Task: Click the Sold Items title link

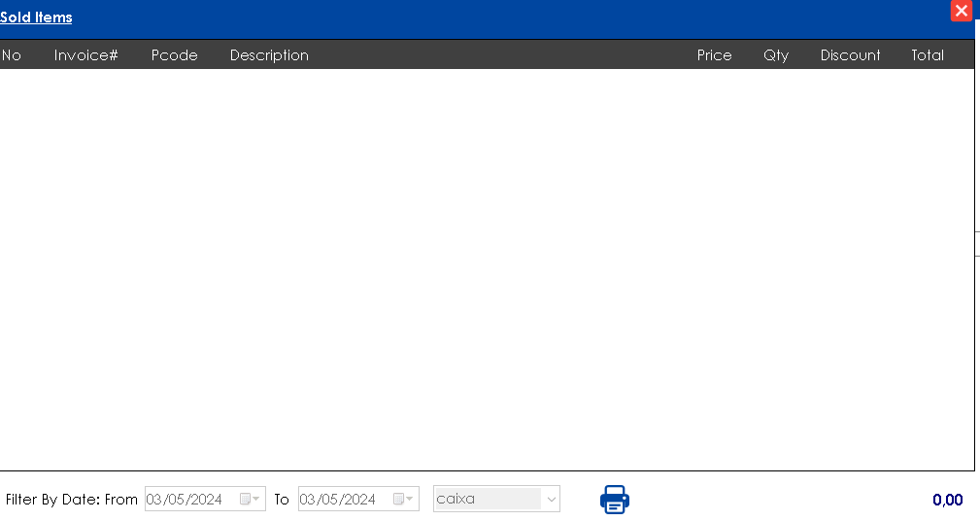Action: [x=36, y=17]
